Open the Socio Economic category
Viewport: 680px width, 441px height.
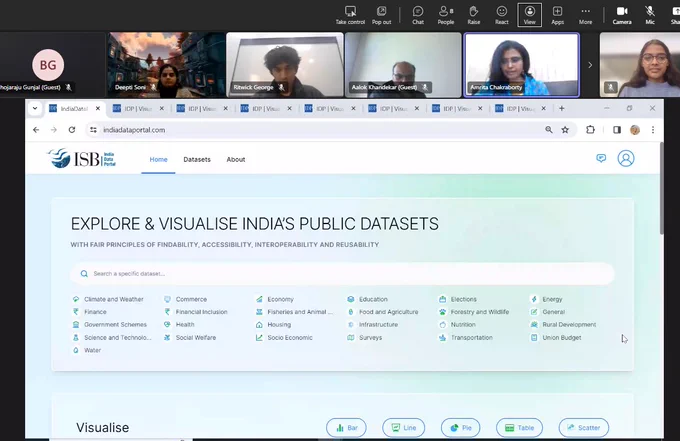point(284,337)
